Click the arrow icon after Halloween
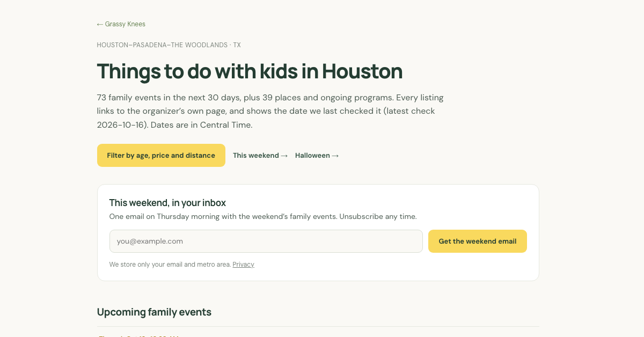The height and width of the screenshot is (337, 644). tap(335, 156)
